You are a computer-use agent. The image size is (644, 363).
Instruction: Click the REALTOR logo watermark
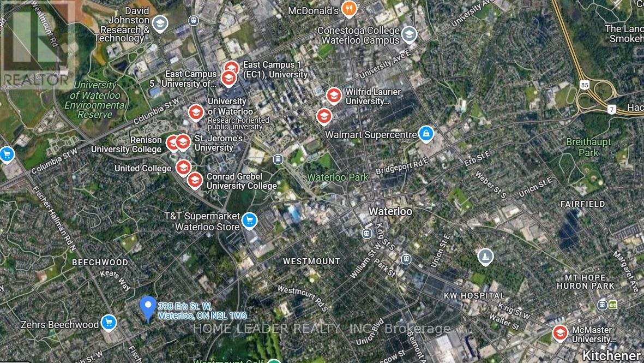(38, 44)
